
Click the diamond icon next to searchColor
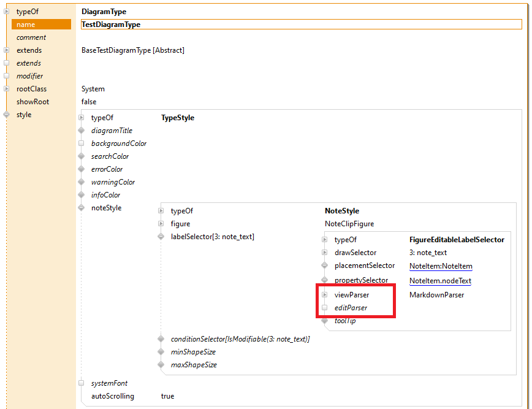click(x=81, y=156)
